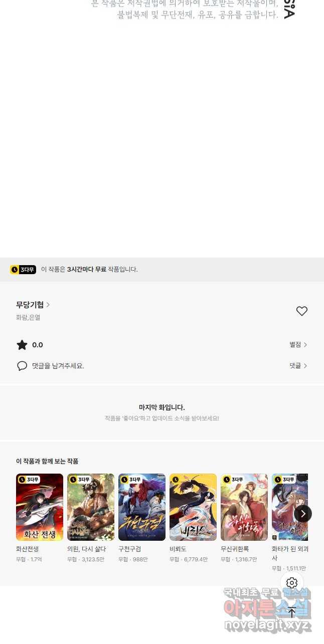
Task: Jump to top with the arrow icon
Action: 292,612
